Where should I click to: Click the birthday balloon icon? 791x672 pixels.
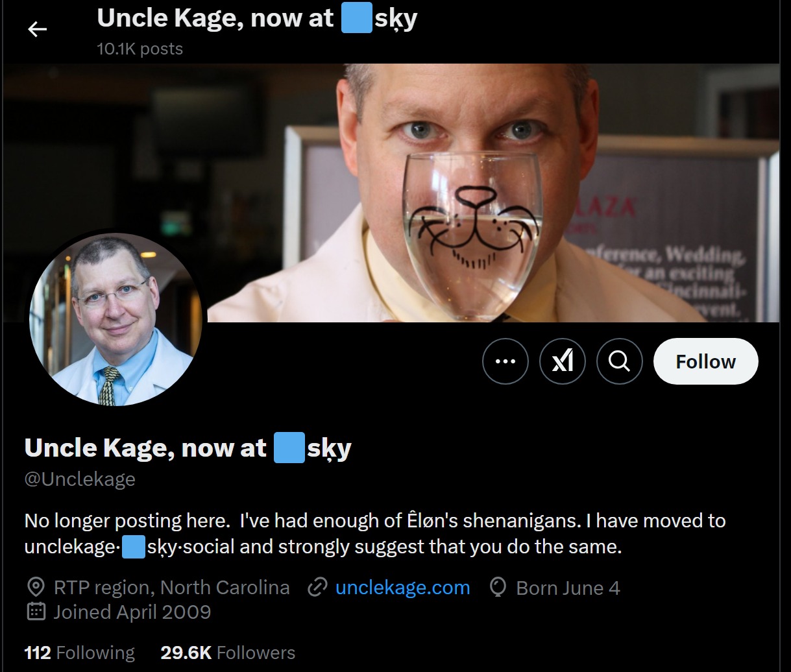point(498,588)
